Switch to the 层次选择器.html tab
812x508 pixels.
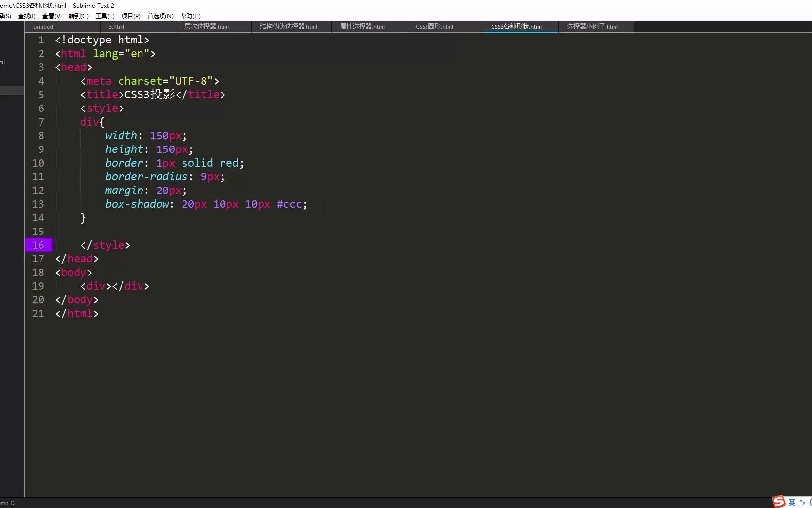(x=214, y=27)
